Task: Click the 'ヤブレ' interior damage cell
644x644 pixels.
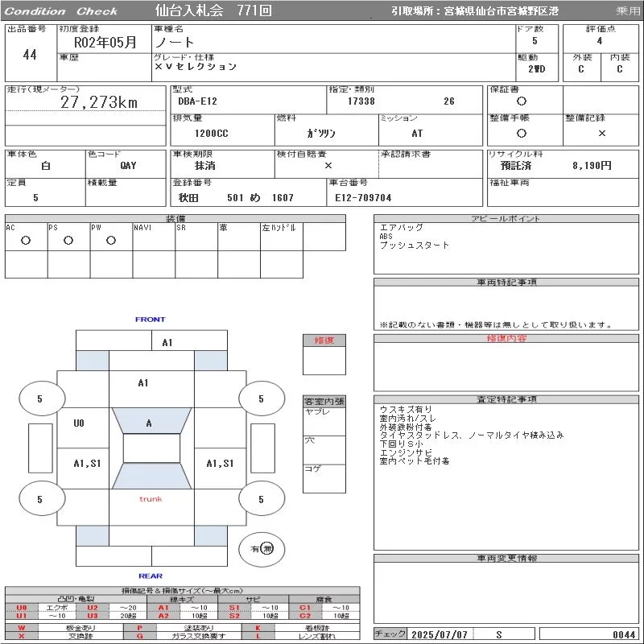Action: [324, 422]
